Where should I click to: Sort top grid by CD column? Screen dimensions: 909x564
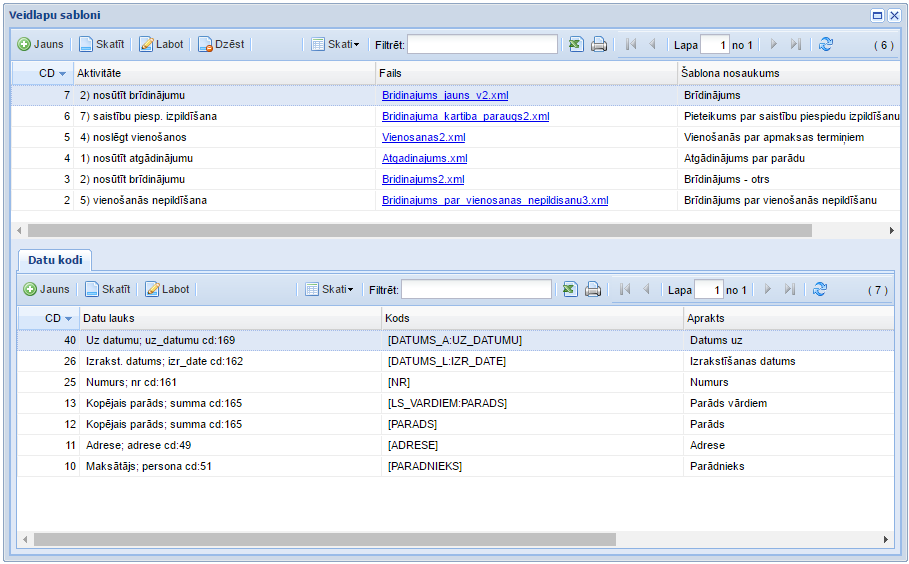tap(47, 73)
